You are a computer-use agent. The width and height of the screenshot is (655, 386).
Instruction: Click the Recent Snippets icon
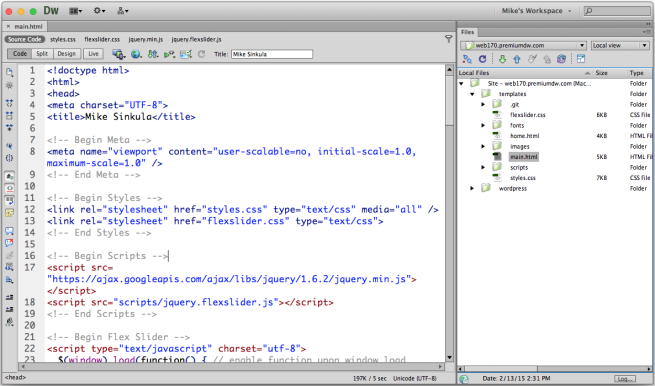9,267
